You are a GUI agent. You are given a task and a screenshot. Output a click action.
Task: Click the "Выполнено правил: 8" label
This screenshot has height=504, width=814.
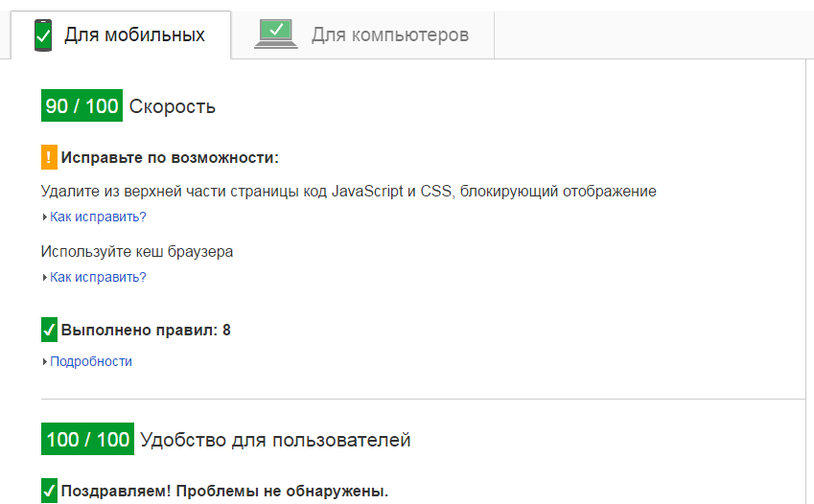point(146,331)
